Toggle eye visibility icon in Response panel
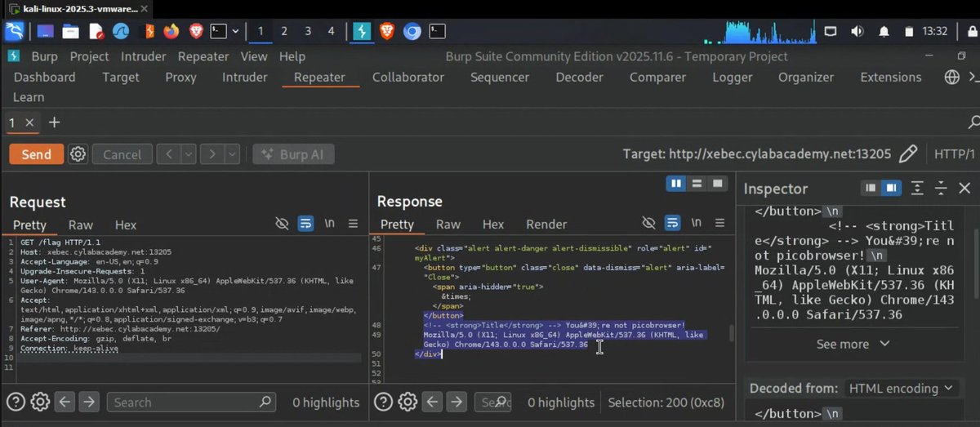Screen dimensions: 980x427 pyautogui.click(x=649, y=223)
